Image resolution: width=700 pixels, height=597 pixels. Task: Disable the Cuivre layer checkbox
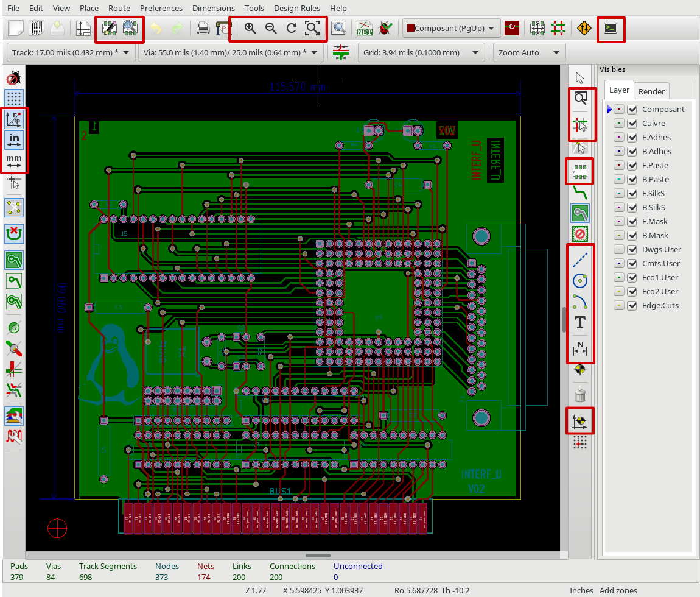[632, 124]
